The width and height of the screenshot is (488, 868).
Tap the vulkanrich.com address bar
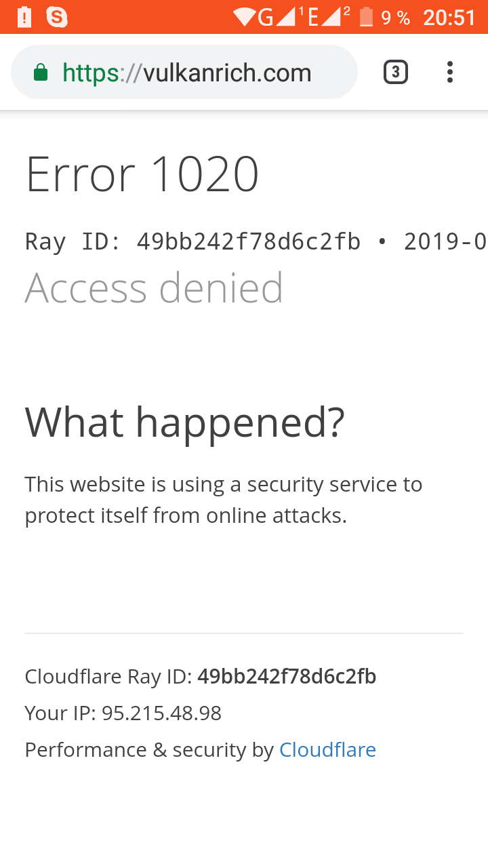pyautogui.click(x=186, y=73)
